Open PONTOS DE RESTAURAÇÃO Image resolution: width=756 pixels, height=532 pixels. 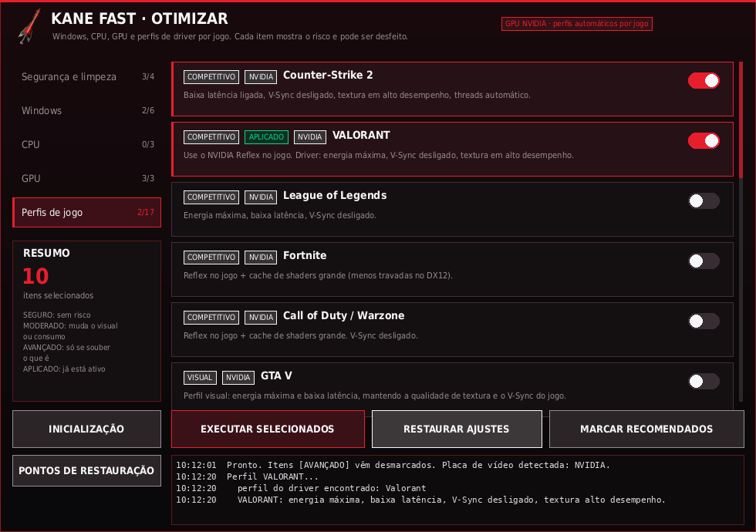coord(86,470)
